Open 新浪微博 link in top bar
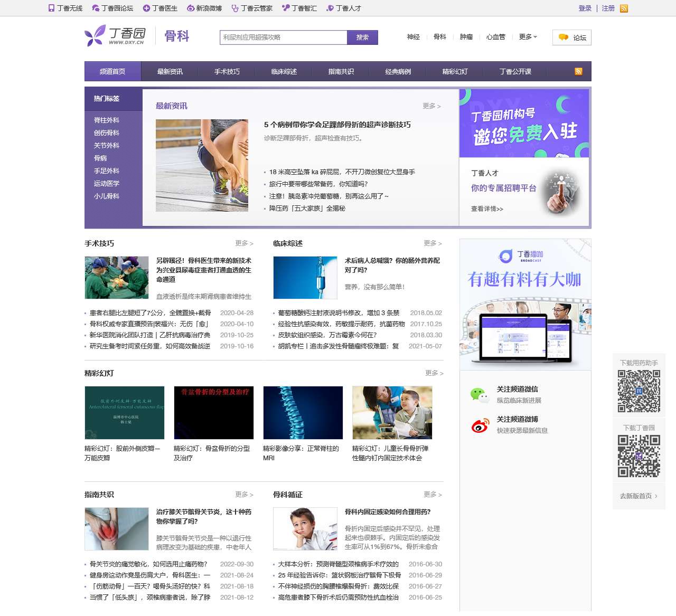Image resolution: width=676 pixels, height=616 pixels. click(x=204, y=8)
